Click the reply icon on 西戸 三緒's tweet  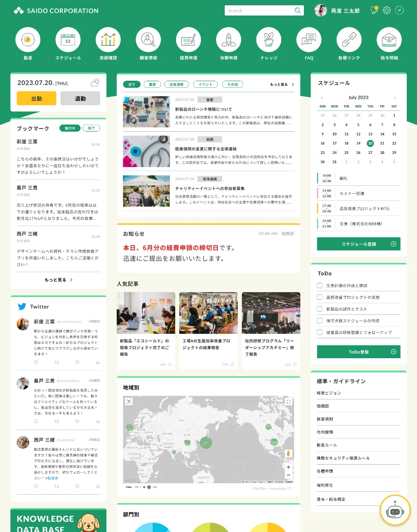click(x=36, y=486)
